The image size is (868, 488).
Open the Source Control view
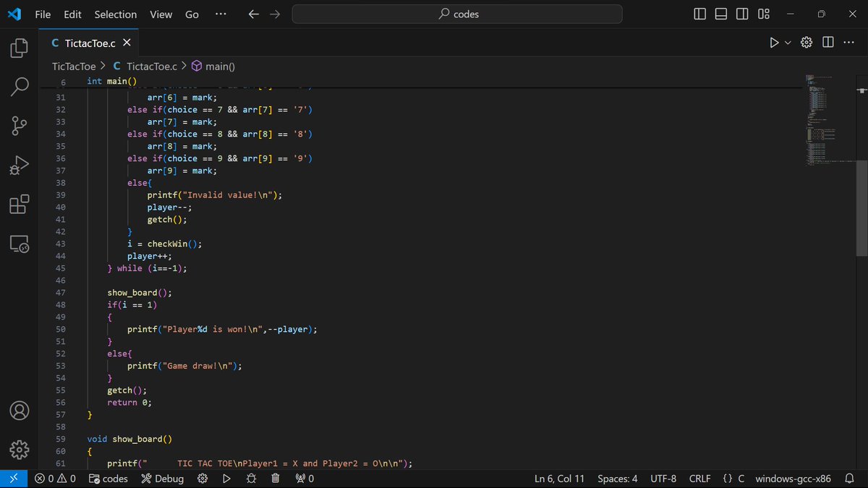coord(20,126)
